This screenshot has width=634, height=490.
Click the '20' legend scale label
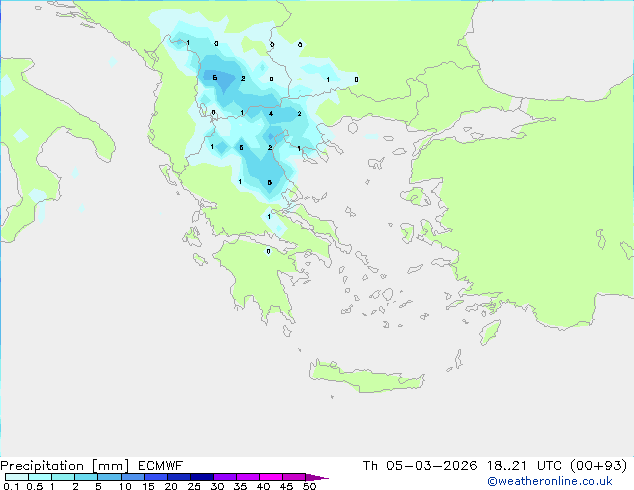171,486
